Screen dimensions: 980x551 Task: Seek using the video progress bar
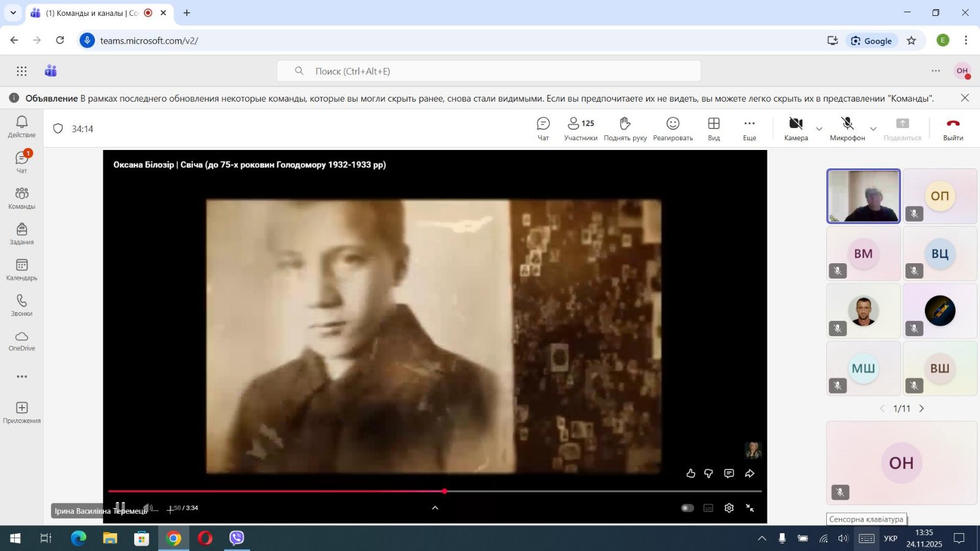click(551, 491)
